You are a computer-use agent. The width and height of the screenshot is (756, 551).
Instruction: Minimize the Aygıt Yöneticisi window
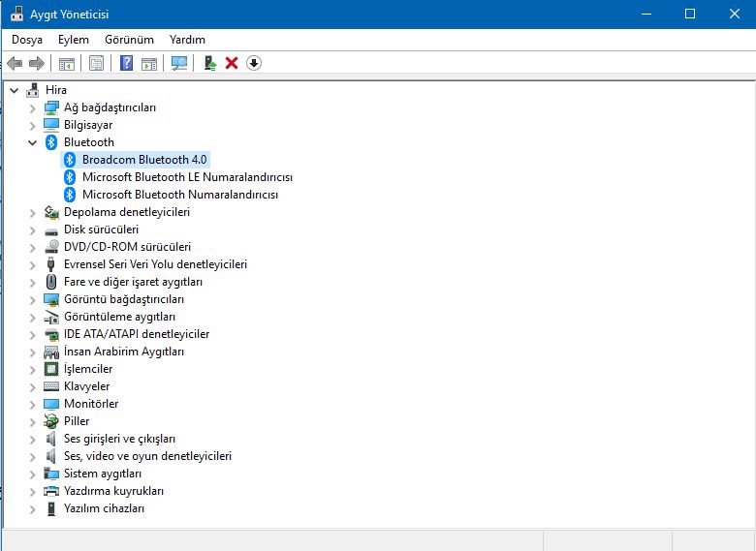point(646,14)
